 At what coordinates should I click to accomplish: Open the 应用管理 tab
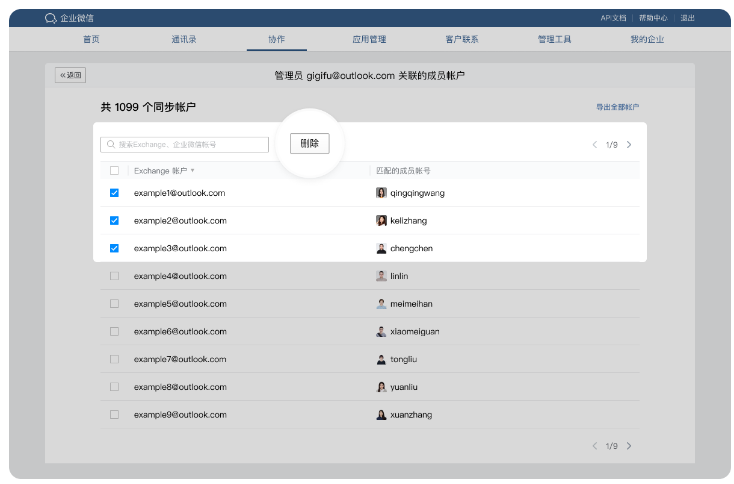(369, 39)
